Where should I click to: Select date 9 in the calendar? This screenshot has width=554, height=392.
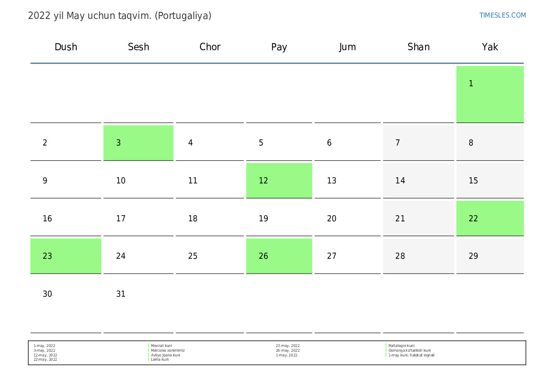pyautogui.click(x=66, y=181)
